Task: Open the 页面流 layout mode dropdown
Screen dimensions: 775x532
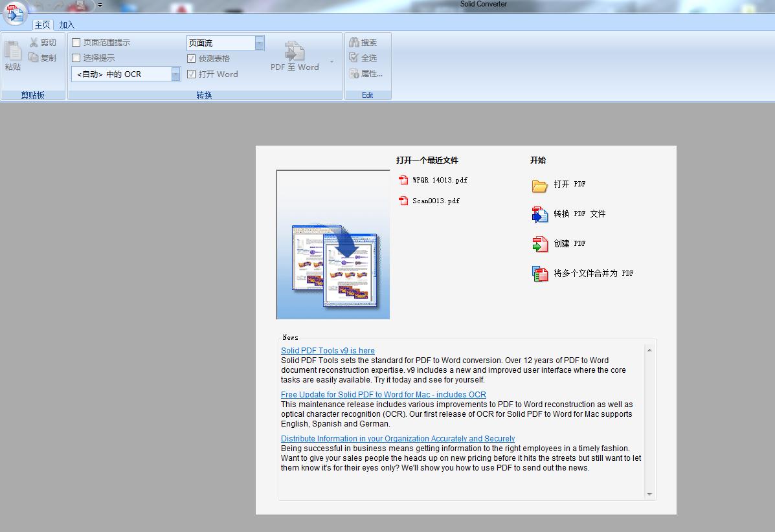Action: pyautogui.click(x=259, y=43)
